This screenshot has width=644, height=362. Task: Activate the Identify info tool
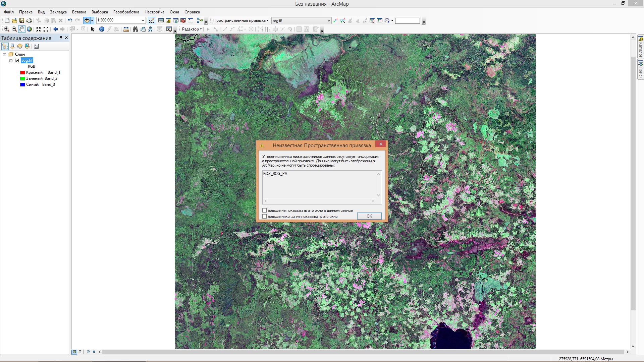[x=102, y=29]
